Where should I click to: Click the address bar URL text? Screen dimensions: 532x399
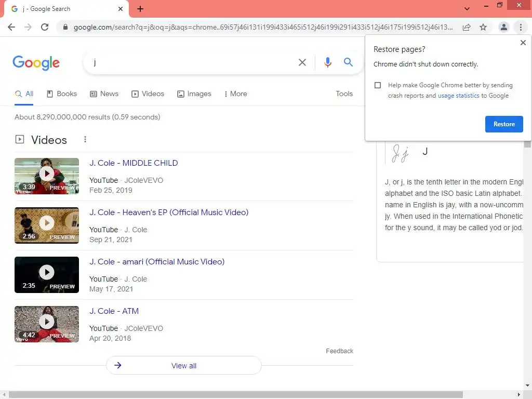[x=263, y=27]
